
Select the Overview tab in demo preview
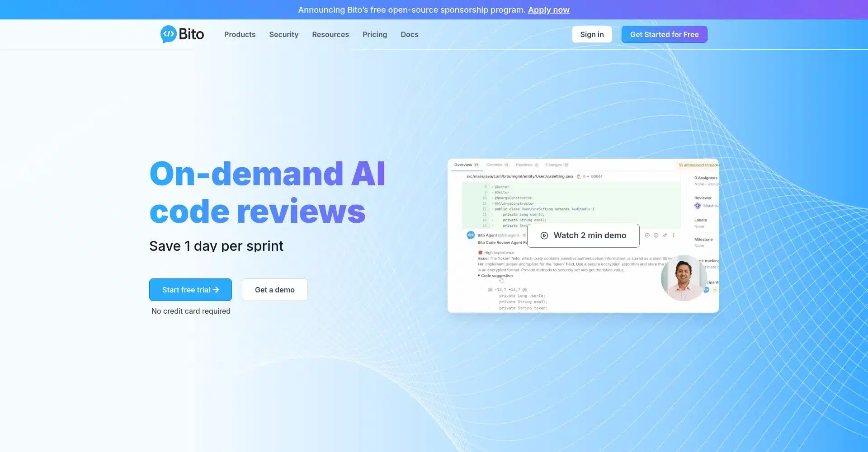coord(466,165)
